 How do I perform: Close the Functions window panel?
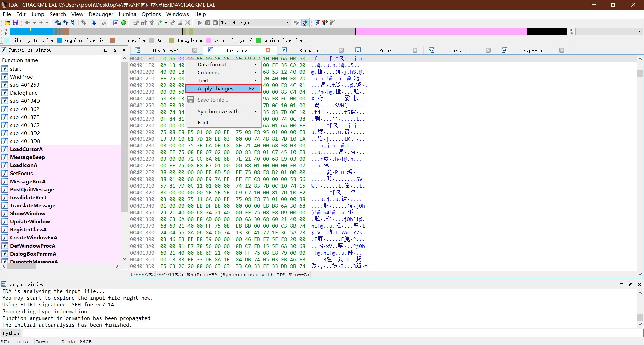[x=124, y=50]
